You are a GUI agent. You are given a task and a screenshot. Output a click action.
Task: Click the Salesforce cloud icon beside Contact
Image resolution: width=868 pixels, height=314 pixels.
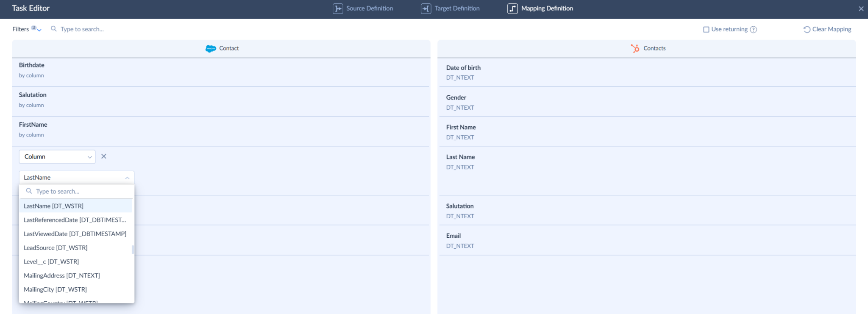pos(211,49)
